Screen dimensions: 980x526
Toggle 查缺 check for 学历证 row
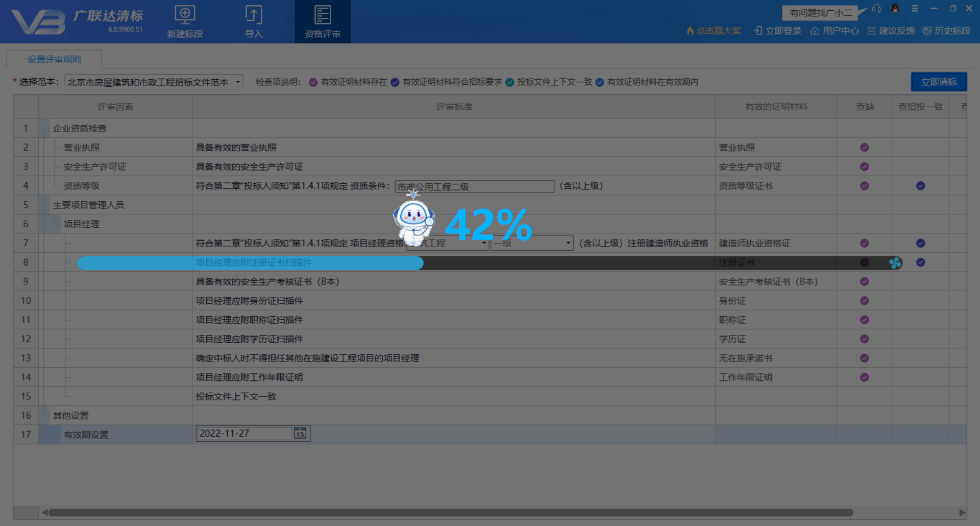(x=864, y=339)
